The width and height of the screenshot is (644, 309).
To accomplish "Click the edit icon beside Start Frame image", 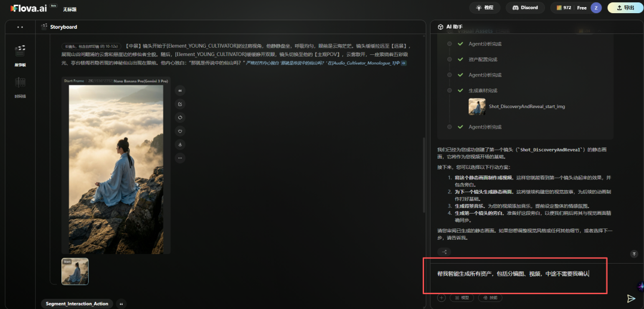I will click(180, 104).
